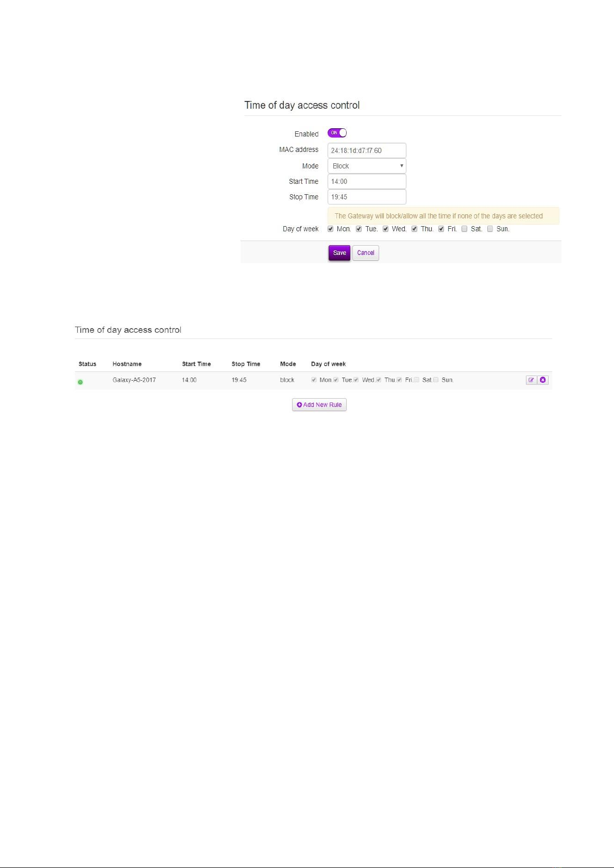The image size is (614, 868).
Task: Select the Stop Time field showing 19:45
Action: 367,197
